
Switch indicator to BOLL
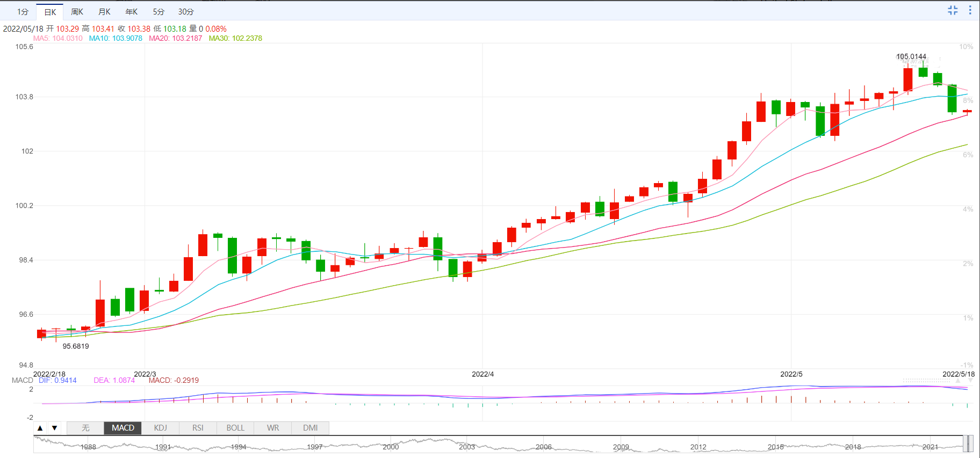235,428
